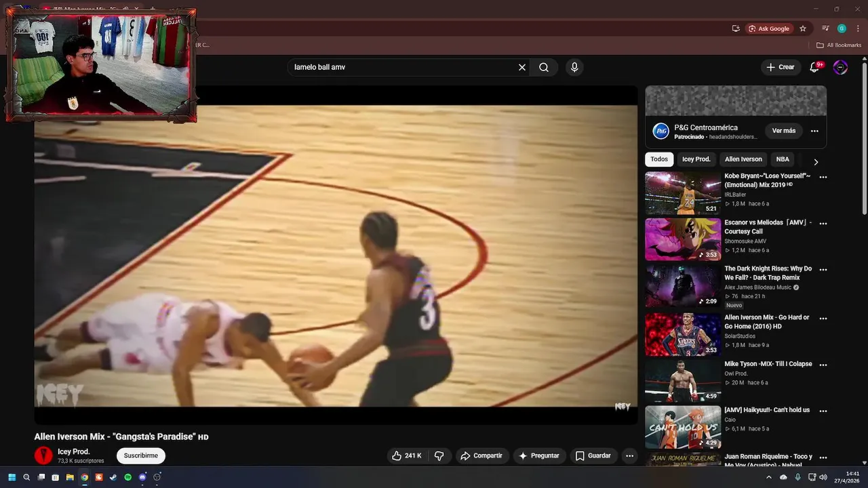Viewport: 868px width, 488px height.
Task: Open options for Escanor vs Meliodas video
Action: [823, 223]
